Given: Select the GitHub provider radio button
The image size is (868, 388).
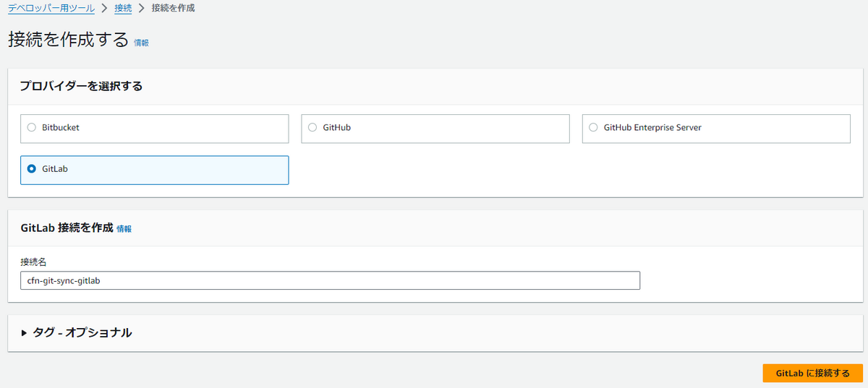Looking at the screenshot, I should tap(312, 127).
